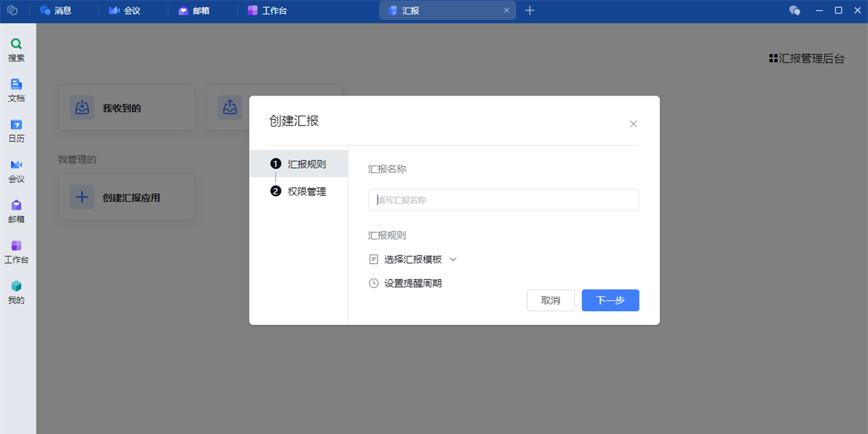The height and width of the screenshot is (434, 868).
Task: Add a new tab with plus icon
Action: [529, 10]
